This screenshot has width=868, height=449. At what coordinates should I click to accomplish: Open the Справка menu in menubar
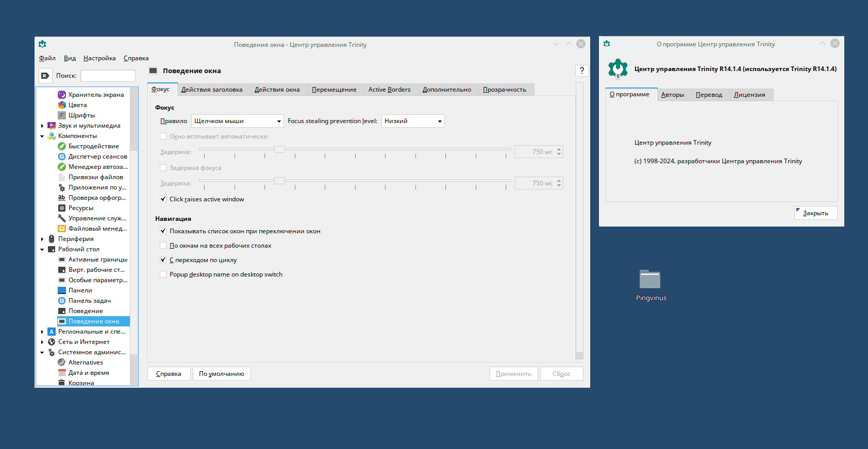[x=136, y=58]
